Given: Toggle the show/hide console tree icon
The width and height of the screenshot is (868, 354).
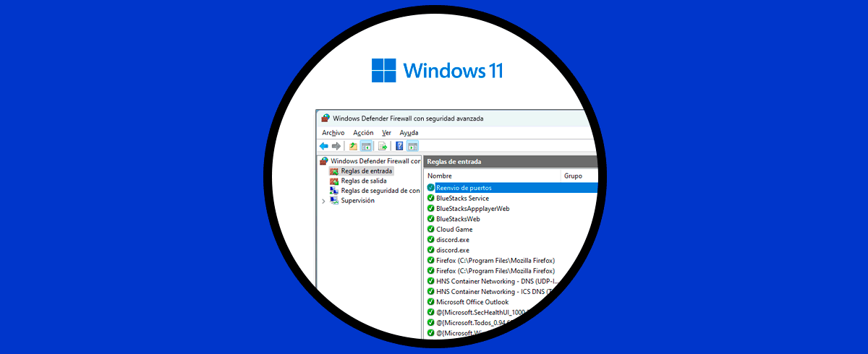Looking at the screenshot, I should click(x=366, y=146).
